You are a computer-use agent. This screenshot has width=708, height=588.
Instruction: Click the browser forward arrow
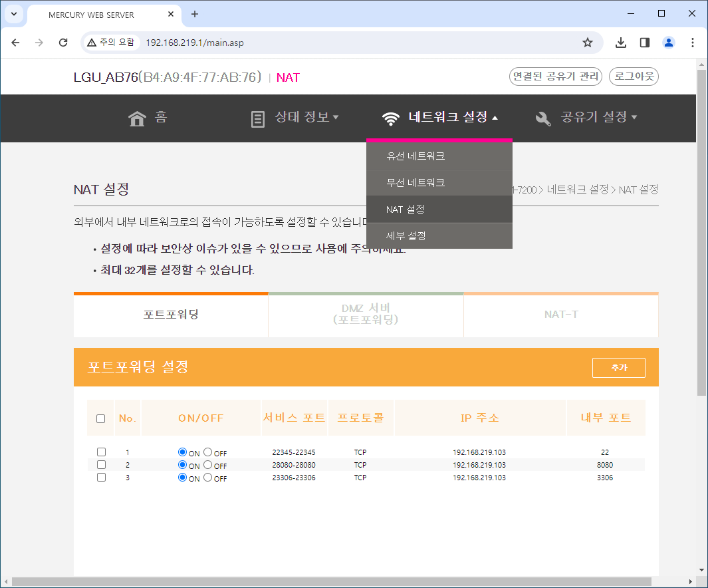[39, 43]
